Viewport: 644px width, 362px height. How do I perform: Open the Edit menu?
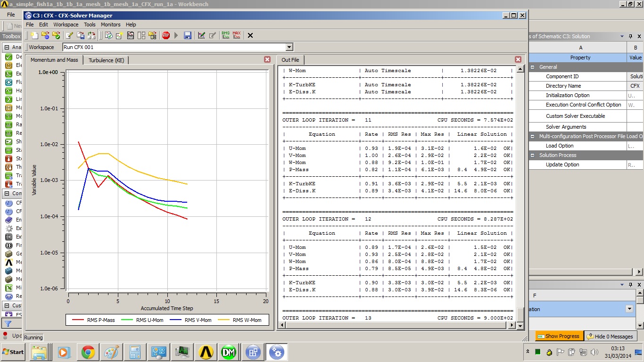click(x=43, y=25)
